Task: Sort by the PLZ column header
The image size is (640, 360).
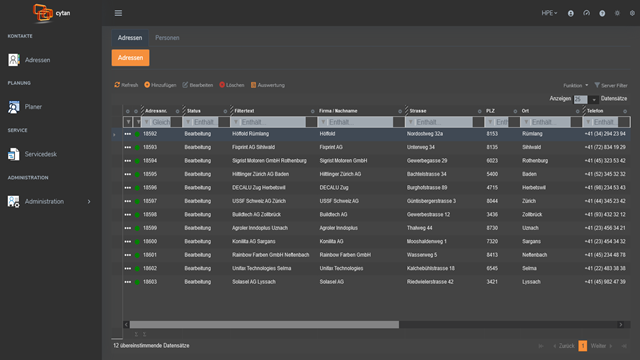Action: tap(490, 111)
